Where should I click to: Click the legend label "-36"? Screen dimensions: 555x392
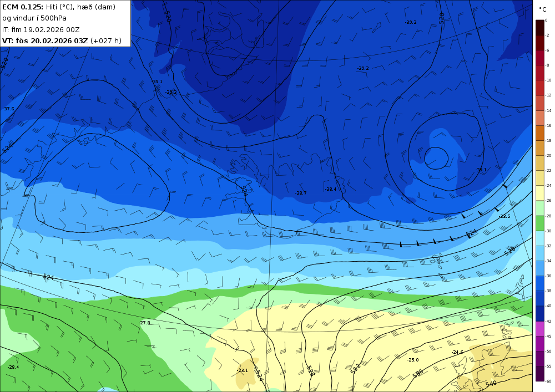[x=548, y=276]
